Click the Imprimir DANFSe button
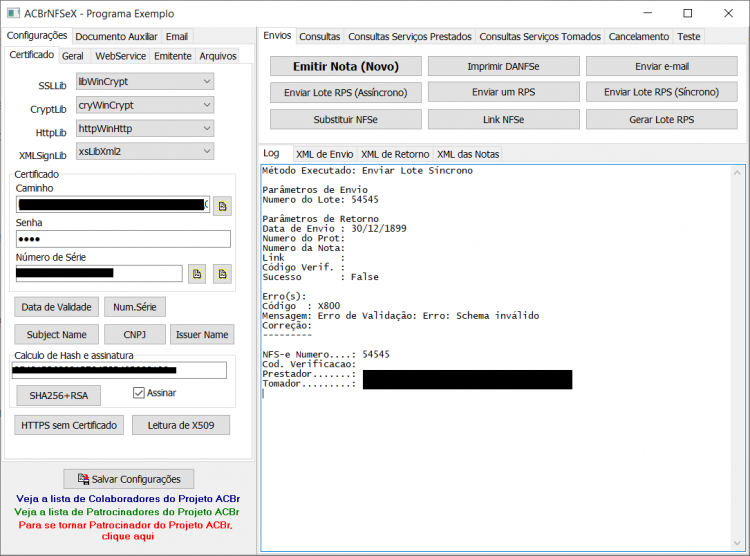750x556 pixels. [504, 67]
